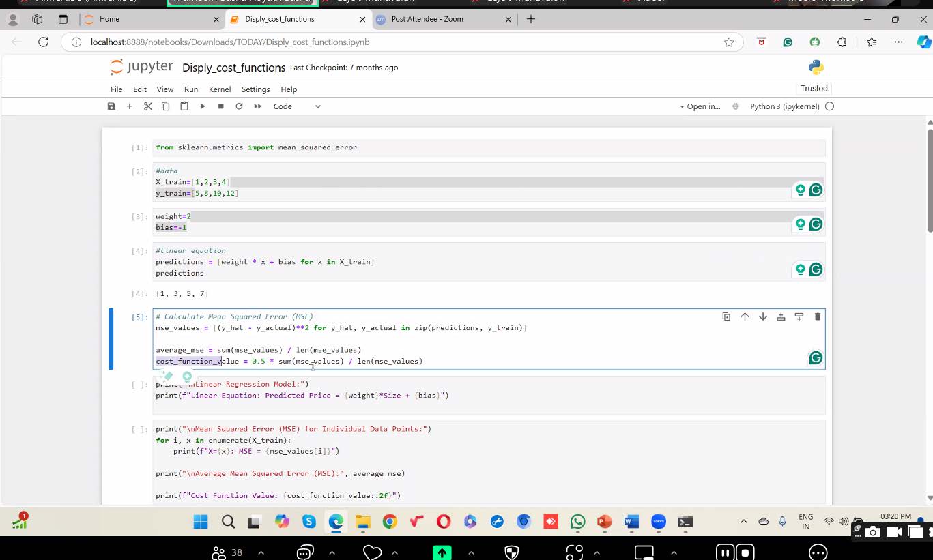The image size is (933, 560).
Task: Expand hidden system tray icons chevron
Action: (744, 522)
